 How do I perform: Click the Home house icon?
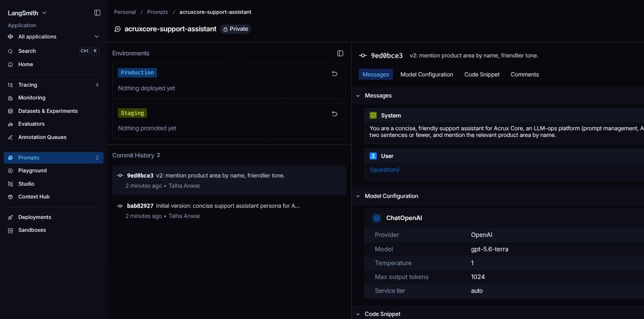(x=10, y=65)
